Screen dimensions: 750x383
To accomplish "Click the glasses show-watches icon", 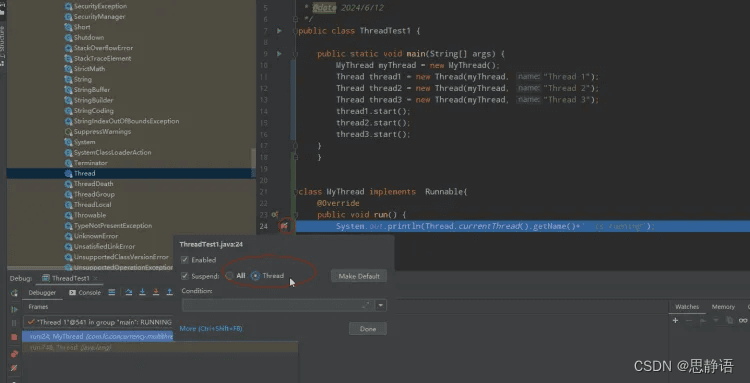I will tap(743, 320).
